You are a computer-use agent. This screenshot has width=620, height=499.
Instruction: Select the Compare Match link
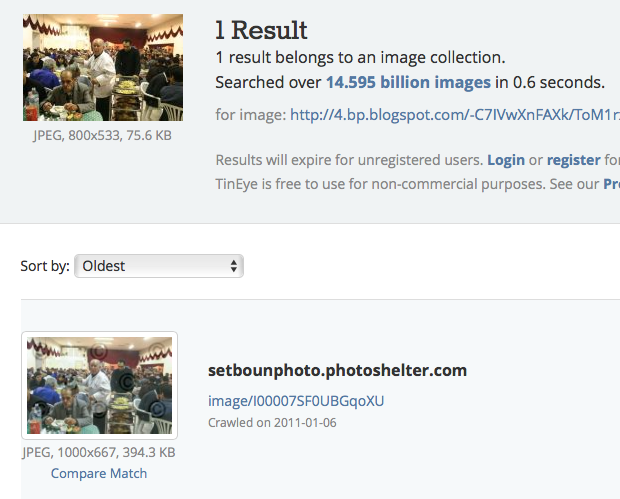[99, 473]
